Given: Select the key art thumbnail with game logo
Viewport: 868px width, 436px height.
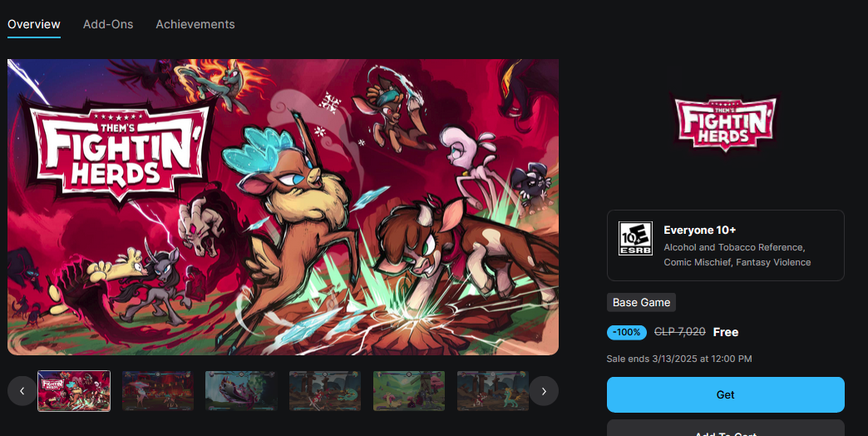Looking at the screenshot, I should click(74, 391).
